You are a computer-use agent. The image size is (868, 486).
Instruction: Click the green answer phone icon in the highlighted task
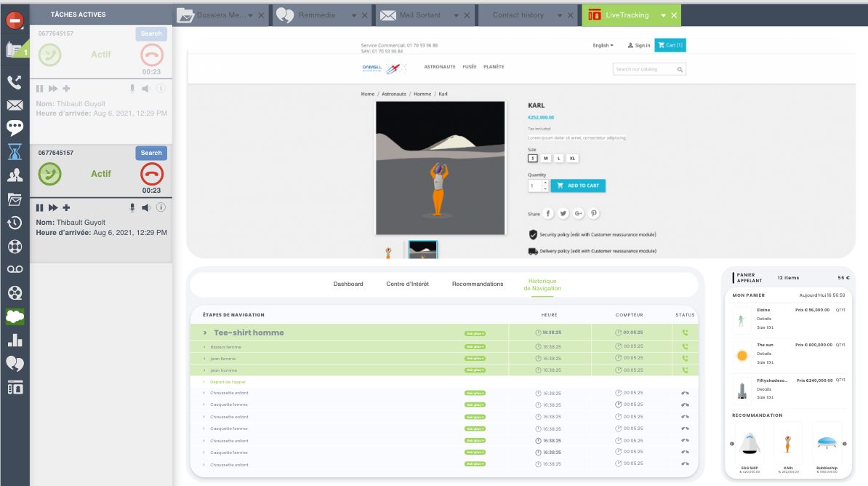[50, 174]
